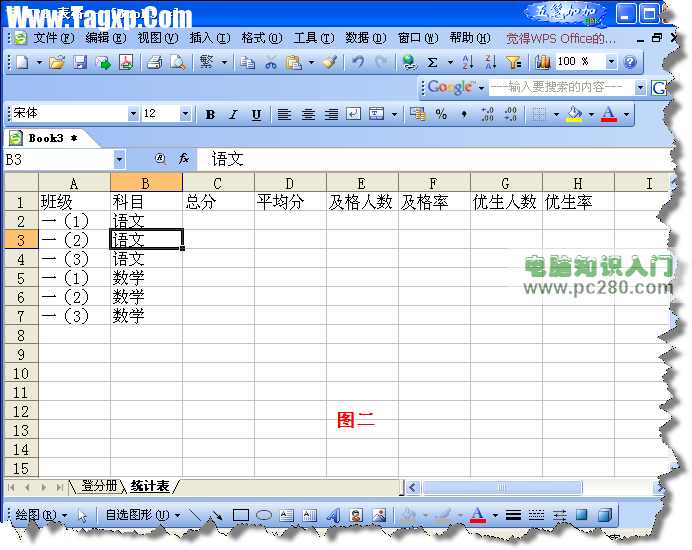Viewport: 692px width, 550px height.
Task: Click the Google search input field
Action: [561, 87]
